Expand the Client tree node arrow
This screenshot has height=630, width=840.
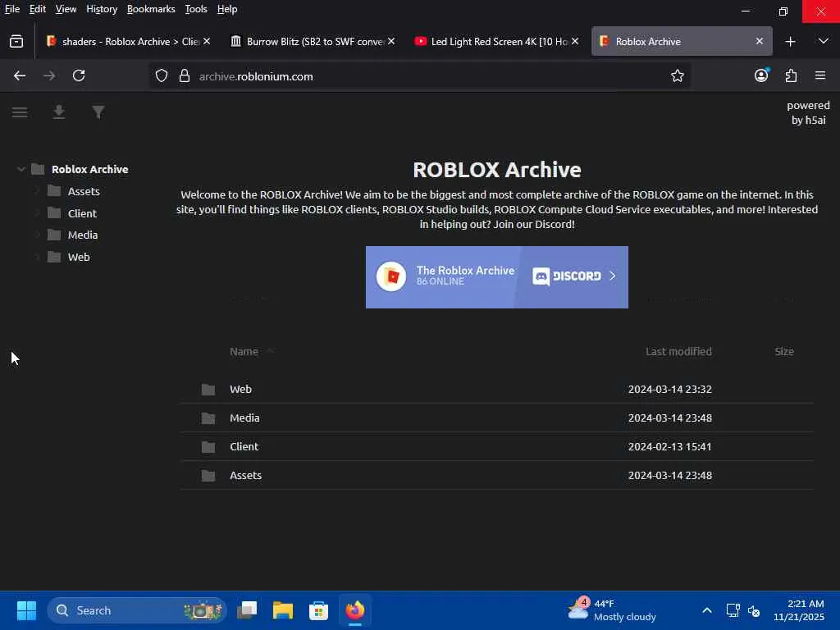(x=37, y=213)
